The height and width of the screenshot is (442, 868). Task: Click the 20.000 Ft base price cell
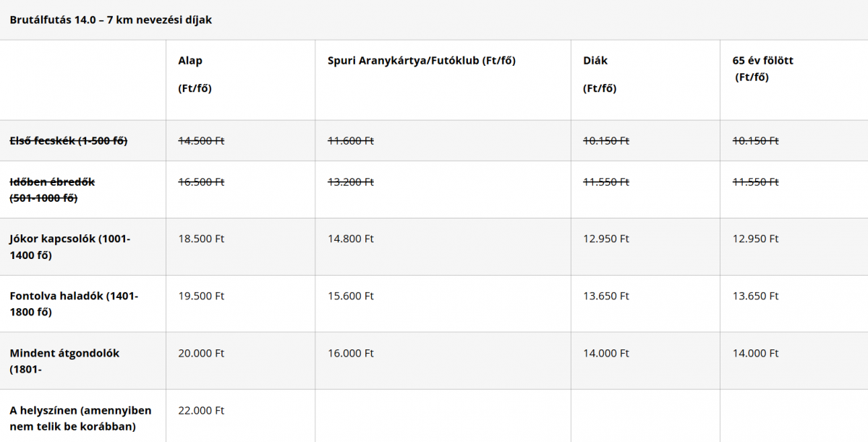point(201,353)
